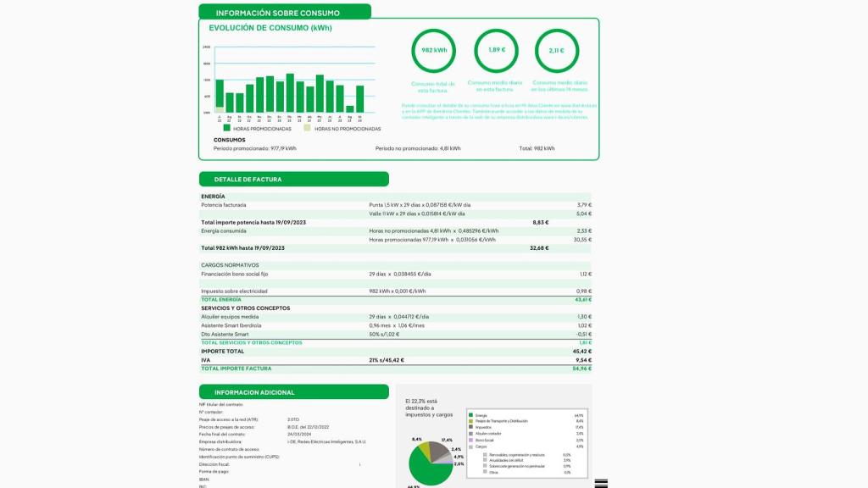Click the 'TOTAL ENERGÍA' green label
The height and width of the screenshot is (488, 868).
tap(221, 299)
